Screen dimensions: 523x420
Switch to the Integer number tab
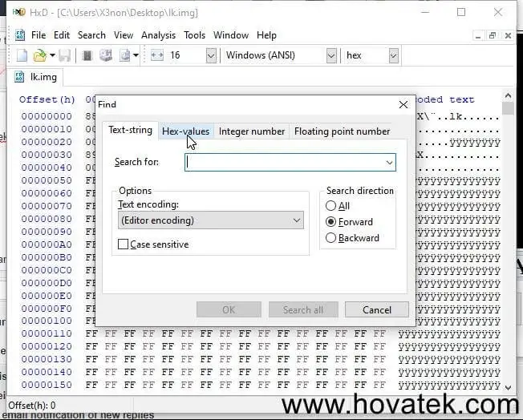252,131
